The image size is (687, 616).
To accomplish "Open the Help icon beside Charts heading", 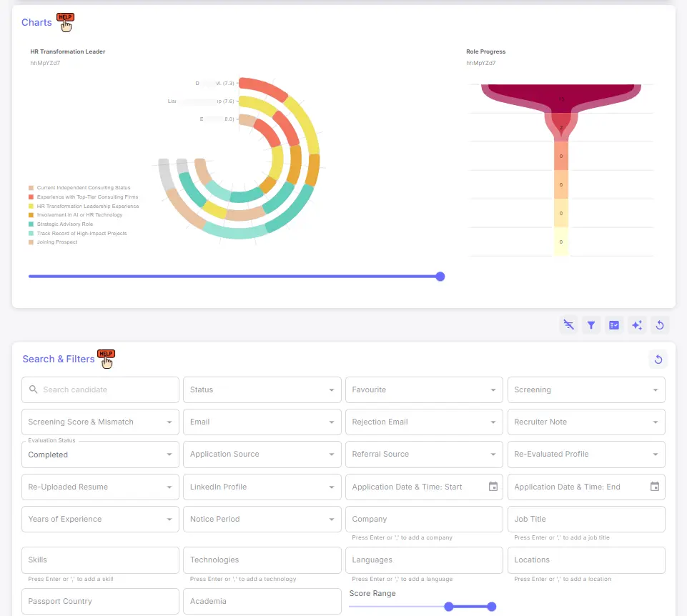I will pyautogui.click(x=65, y=22).
